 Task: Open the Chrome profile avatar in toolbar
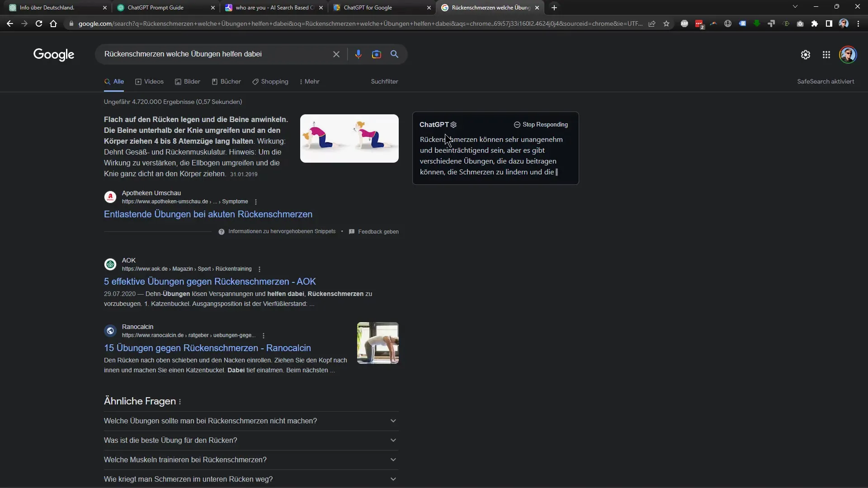click(x=844, y=23)
